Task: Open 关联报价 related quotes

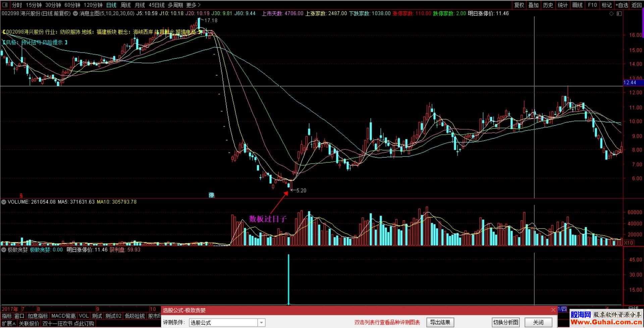Action: pyautogui.click(x=29, y=324)
